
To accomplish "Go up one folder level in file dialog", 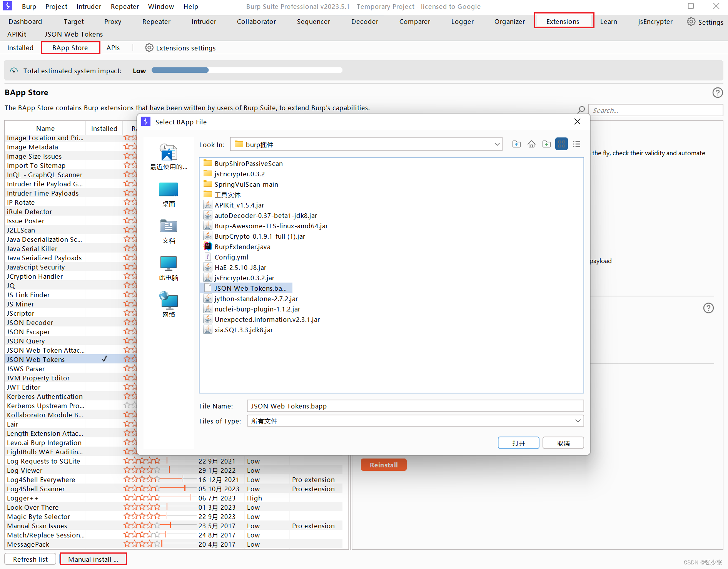I will click(516, 144).
